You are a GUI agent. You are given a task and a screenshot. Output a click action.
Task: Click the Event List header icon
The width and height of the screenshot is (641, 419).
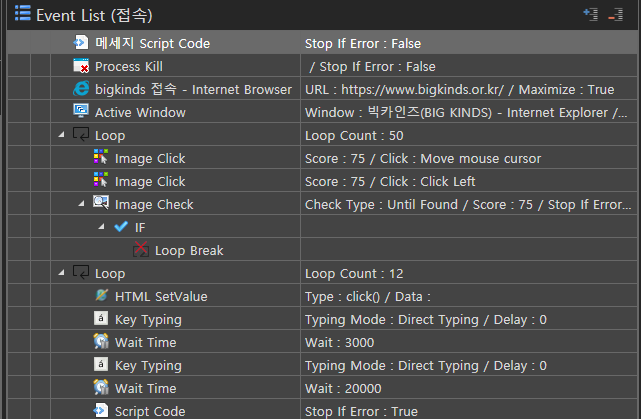[22, 13]
